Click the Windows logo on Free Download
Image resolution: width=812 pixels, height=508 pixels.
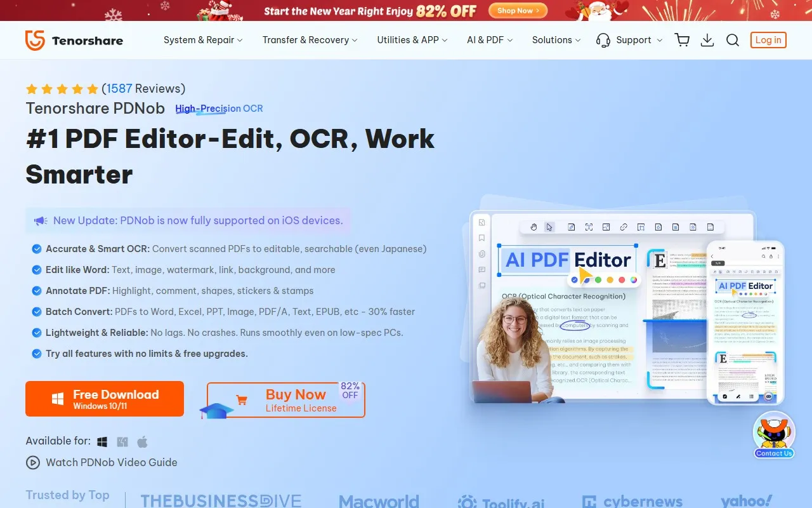point(58,399)
